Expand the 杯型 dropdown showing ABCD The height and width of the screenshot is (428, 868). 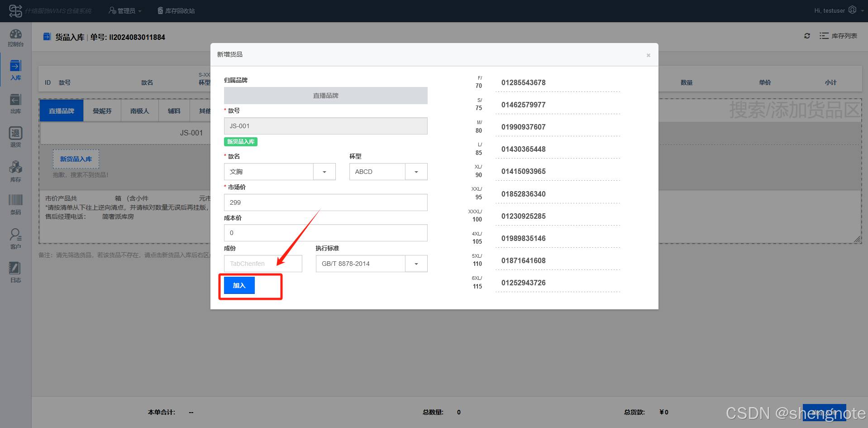[x=416, y=172]
